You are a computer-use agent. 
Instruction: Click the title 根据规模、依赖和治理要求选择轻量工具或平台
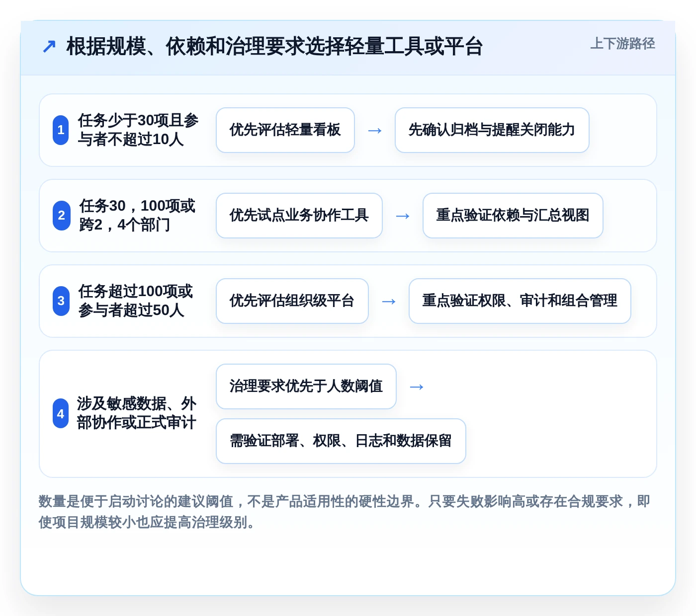pos(274,47)
